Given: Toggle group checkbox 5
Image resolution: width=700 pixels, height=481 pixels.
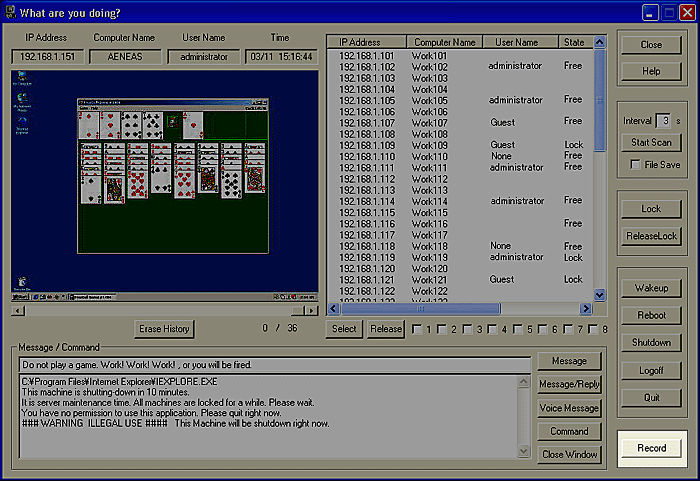Looking at the screenshot, I should [518, 329].
